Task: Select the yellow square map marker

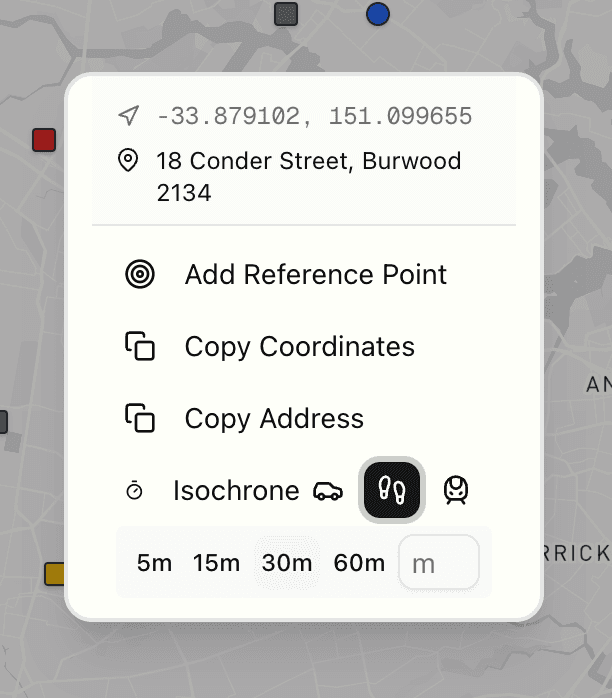Action: click(x=54, y=574)
